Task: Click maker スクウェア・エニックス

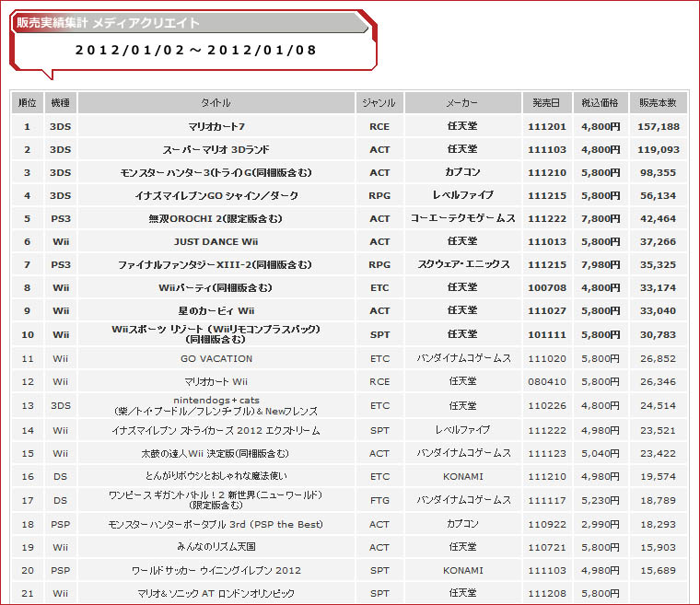Action: pos(463,264)
